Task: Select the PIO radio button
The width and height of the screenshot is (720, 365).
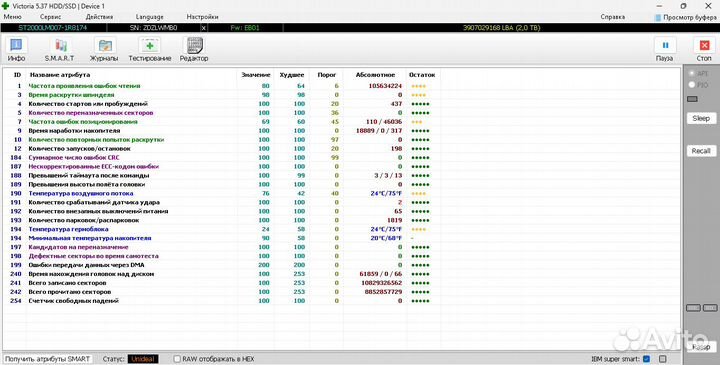Action: point(692,85)
